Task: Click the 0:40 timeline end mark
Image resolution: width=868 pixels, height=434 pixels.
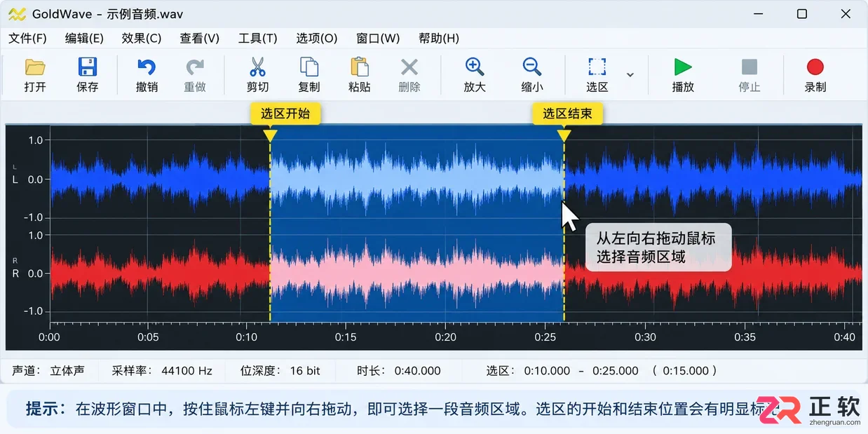Action: tap(844, 337)
